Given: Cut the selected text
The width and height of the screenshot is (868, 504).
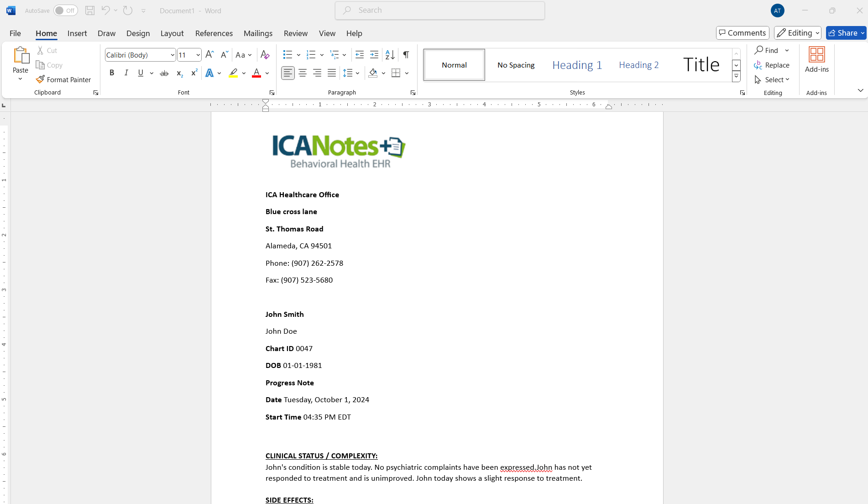Looking at the screenshot, I should [x=47, y=51].
